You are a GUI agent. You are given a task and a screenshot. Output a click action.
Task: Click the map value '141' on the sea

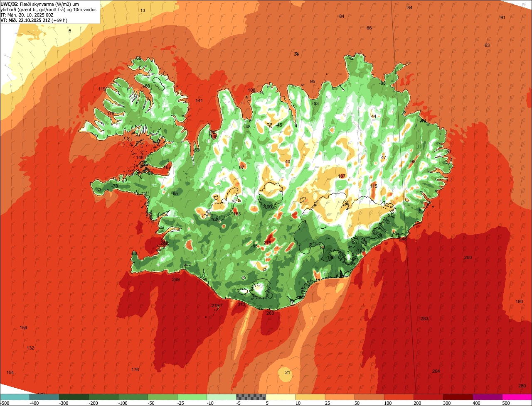(x=199, y=101)
